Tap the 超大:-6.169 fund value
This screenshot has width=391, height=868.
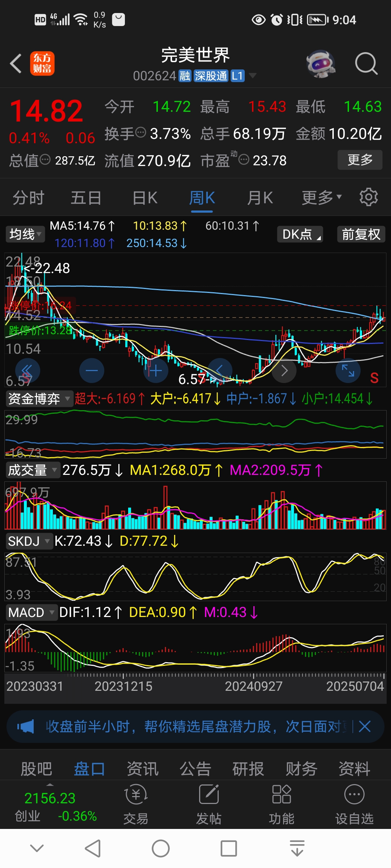click(110, 399)
